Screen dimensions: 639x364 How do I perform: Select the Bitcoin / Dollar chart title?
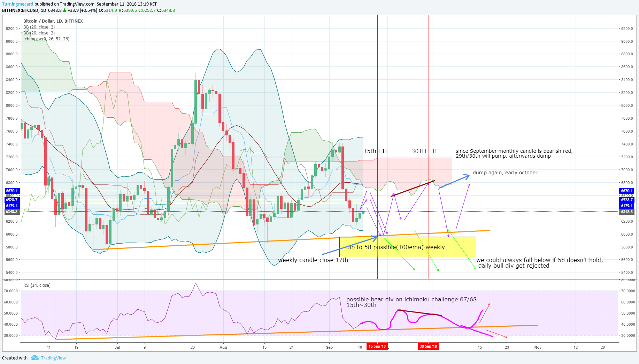53,21
